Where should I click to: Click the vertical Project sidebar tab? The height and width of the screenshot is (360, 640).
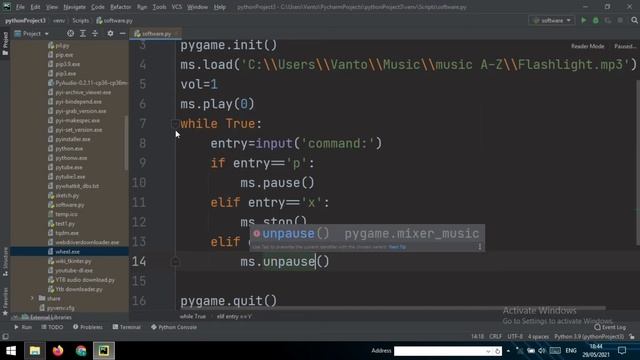[5, 44]
